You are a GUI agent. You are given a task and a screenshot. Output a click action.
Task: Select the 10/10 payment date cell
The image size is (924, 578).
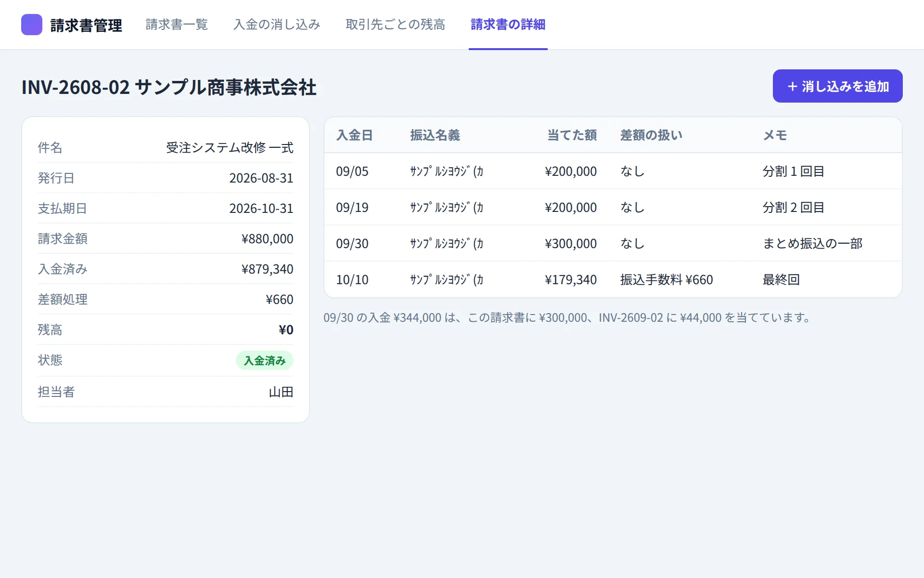pos(352,280)
